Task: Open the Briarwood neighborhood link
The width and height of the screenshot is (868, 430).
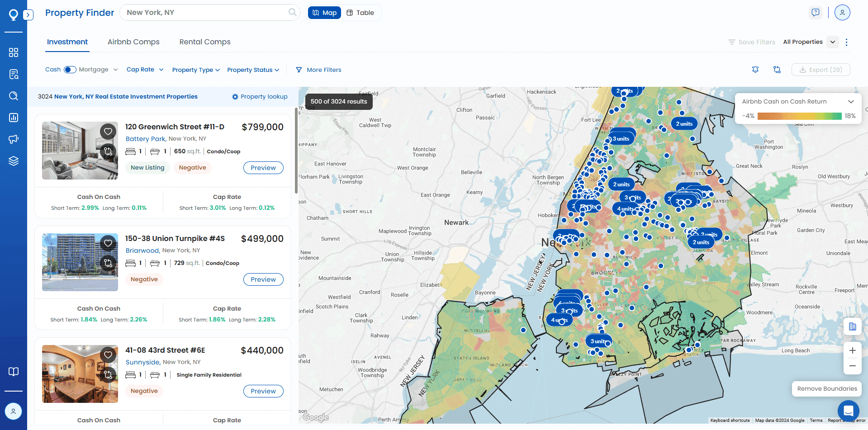Action: pos(142,250)
